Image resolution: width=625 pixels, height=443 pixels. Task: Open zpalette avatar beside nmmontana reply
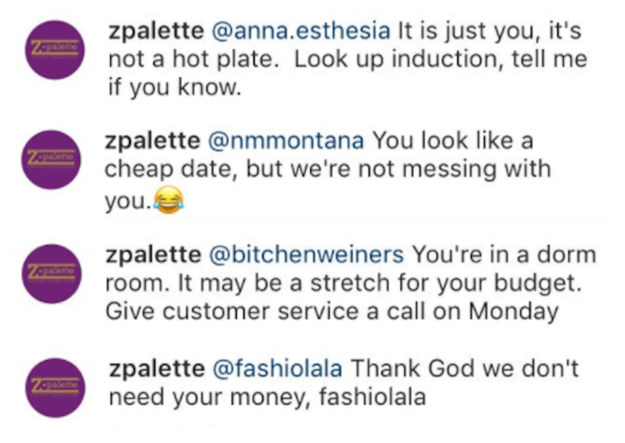(x=51, y=159)
